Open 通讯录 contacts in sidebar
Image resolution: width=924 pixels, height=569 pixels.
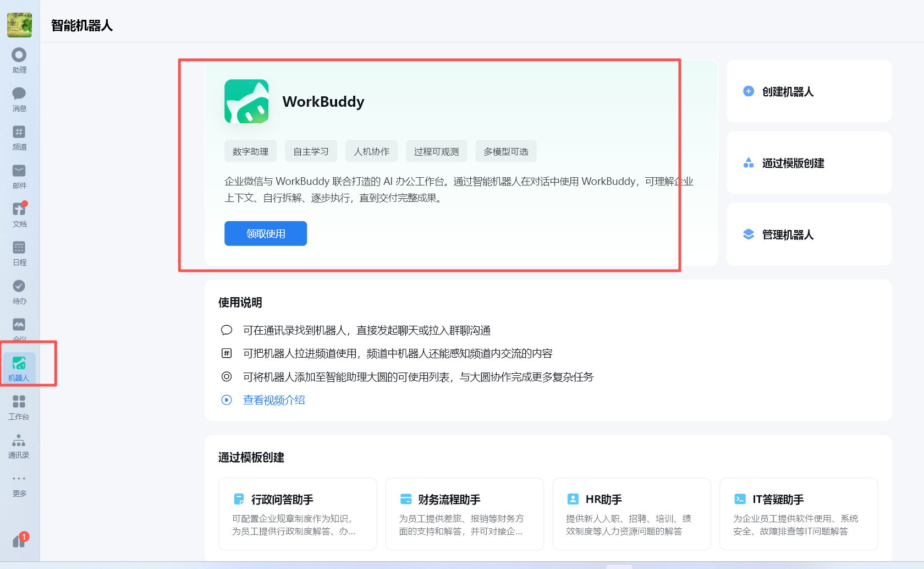19,446
